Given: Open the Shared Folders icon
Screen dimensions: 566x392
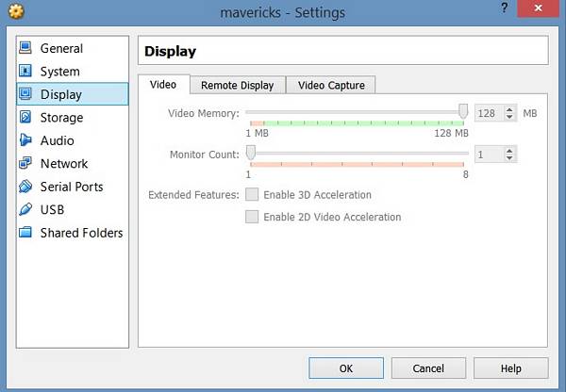Looking at the screenshot, I should (x=25, y=233).
